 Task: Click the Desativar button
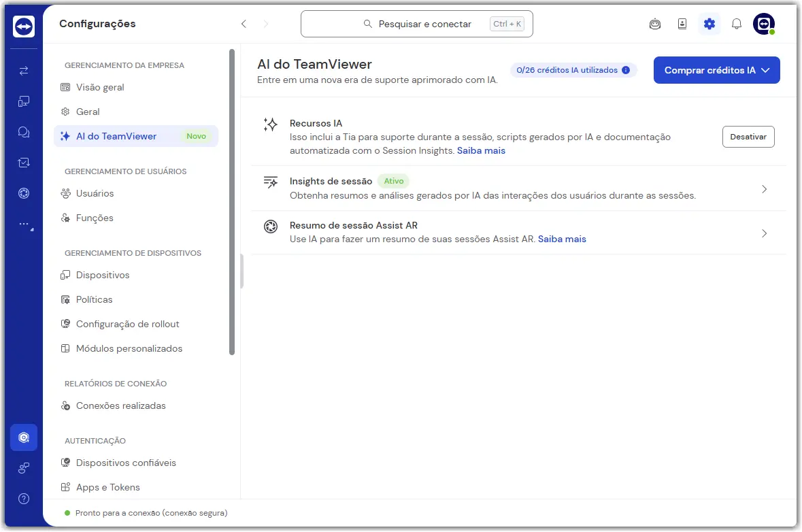(x=748, y=137)
